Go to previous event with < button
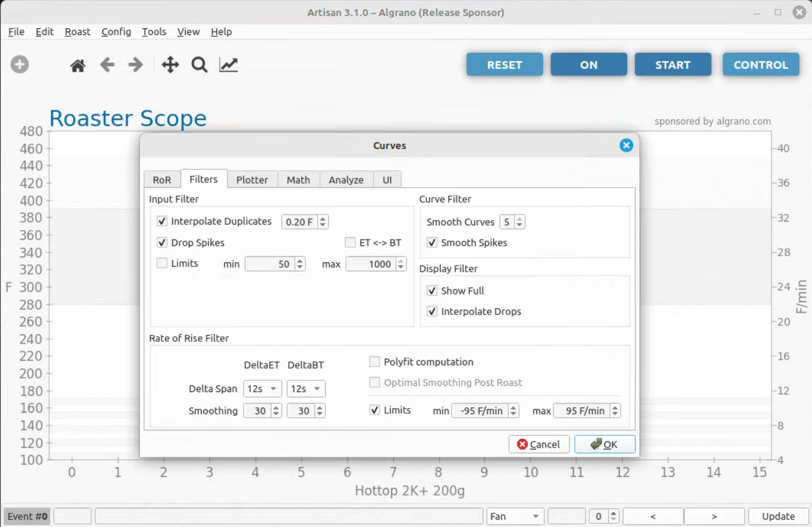The width and height of the screenshot is (812, 527). (x=653, y=516)
